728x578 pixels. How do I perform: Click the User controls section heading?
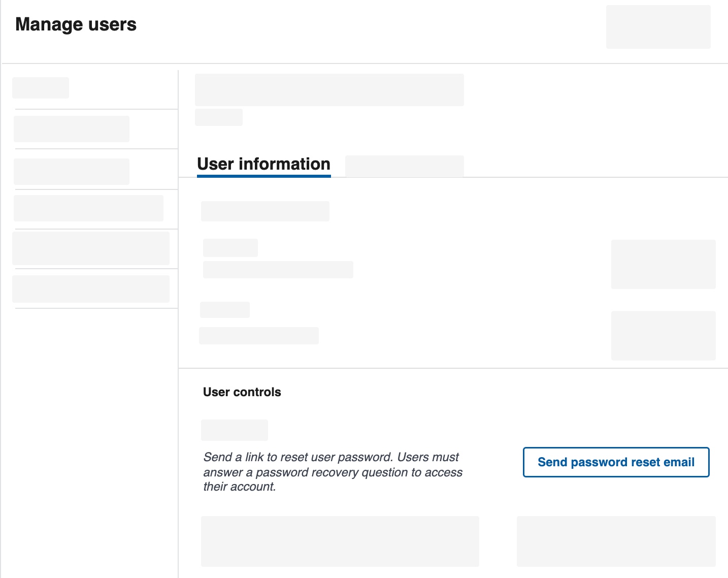tap(242, 392)
